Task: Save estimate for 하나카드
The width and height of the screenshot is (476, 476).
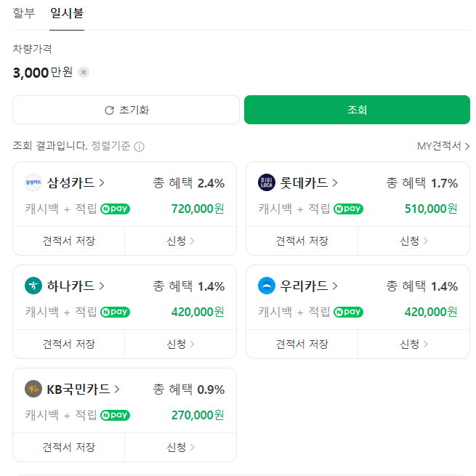Action: (x=68, y=344)
